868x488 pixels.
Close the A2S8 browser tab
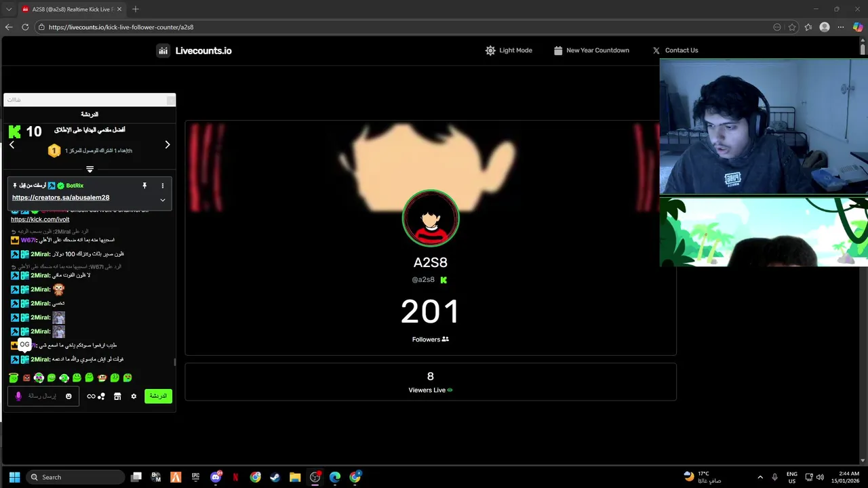click(x=119, y=9)
